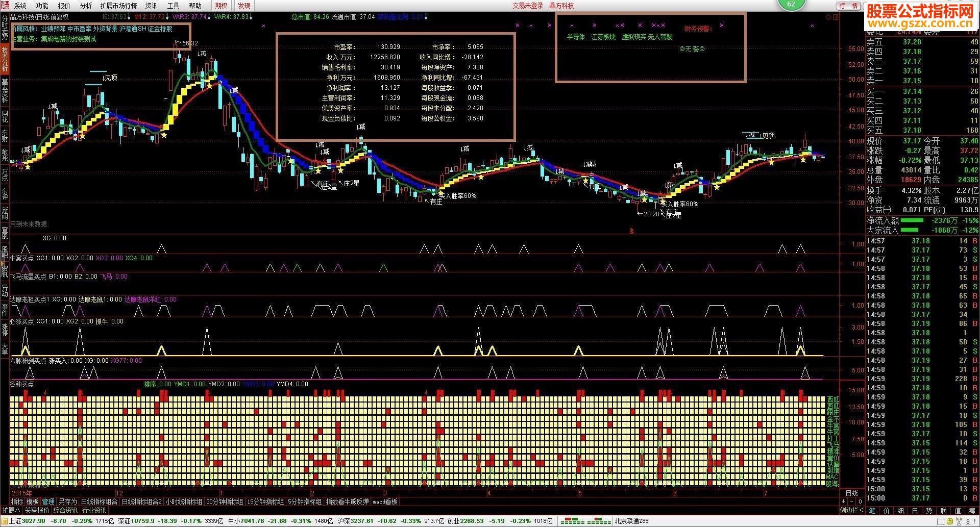Image resolution: width=980 pixels, height=527 pixels.
Task: Zoom out chart with the minus button
Action: 851,501
